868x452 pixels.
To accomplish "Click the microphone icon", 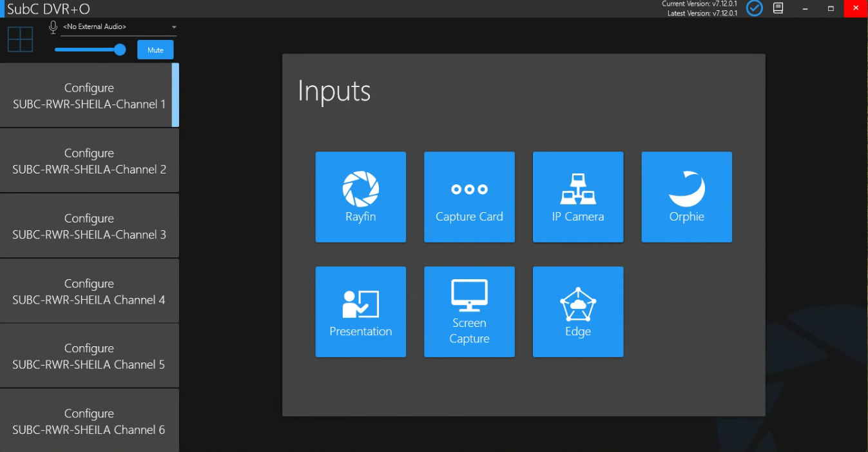I will (53, 27).
